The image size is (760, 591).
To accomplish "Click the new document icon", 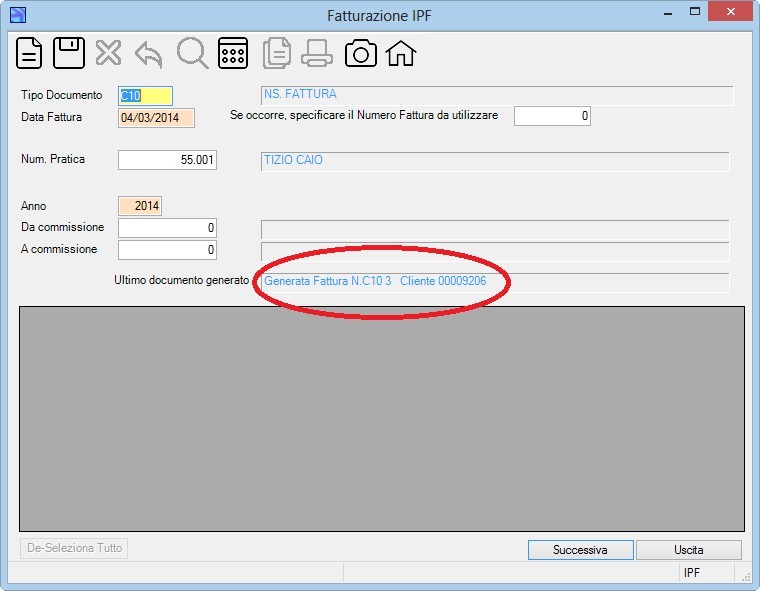I will (x=29, y=53).
